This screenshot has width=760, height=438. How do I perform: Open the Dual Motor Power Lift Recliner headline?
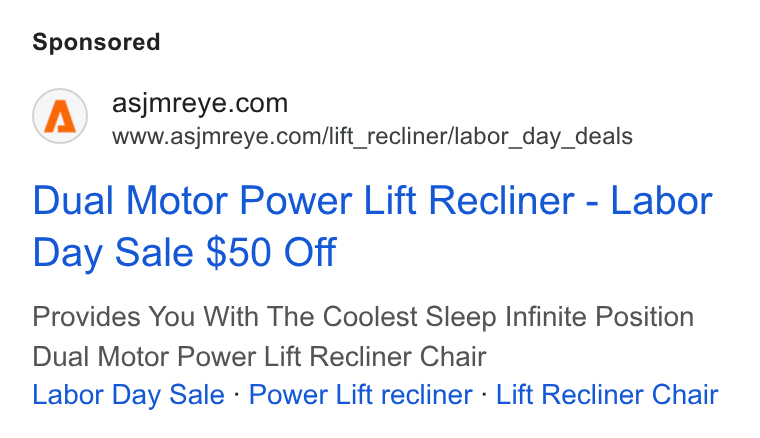372,226
